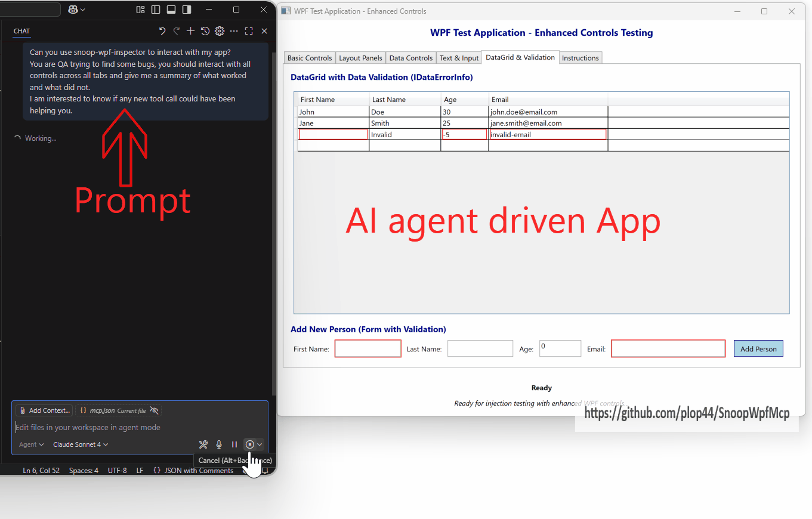Click Spaces: 4 in the status bar
The height and width of the screenshot is (519, 812).
[x=84, y=471]
